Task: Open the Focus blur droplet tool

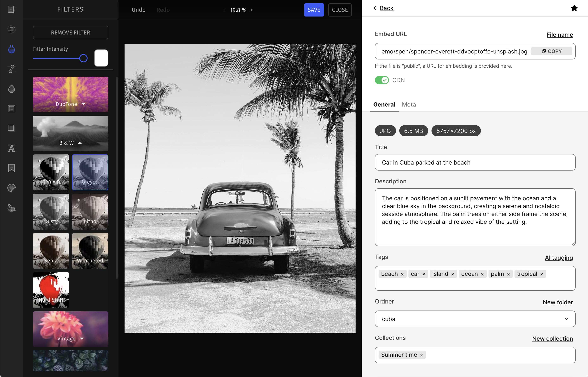Action: pyautogui.click(x=11, y=89)
